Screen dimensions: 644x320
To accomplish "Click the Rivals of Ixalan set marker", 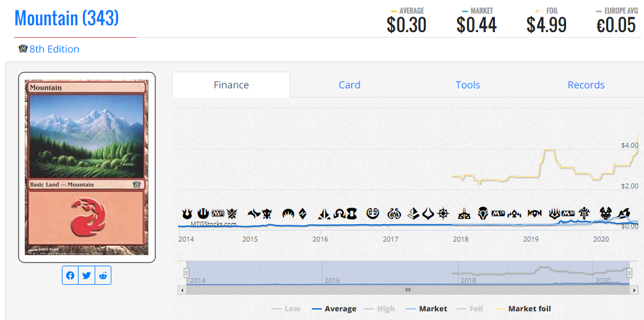I will coord(465,214).
